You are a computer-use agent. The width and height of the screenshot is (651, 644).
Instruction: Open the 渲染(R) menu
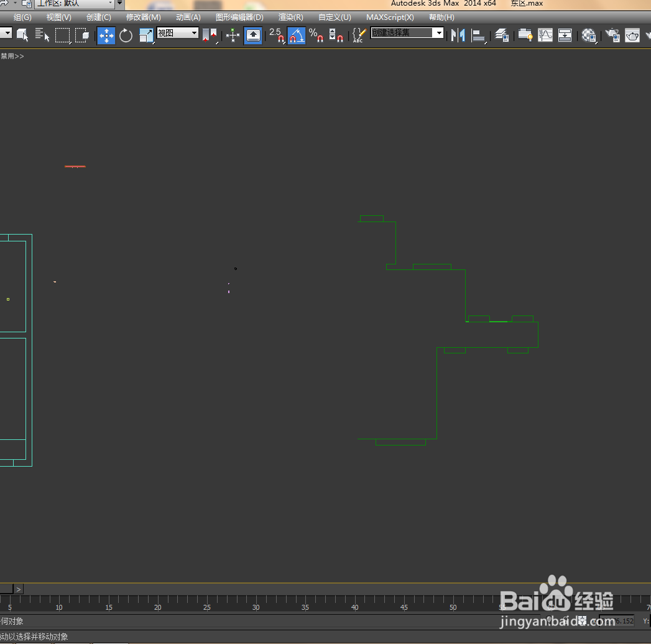coord(290,17)
